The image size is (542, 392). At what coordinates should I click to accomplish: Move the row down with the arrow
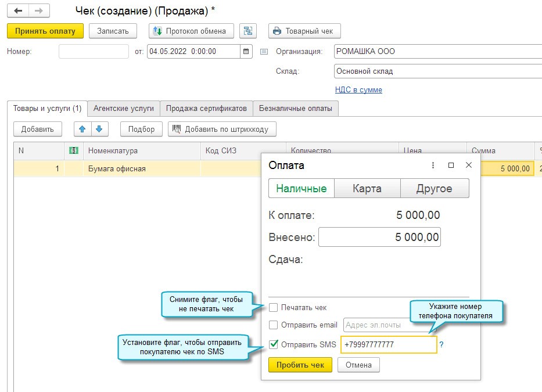click(x=99, y=129)
